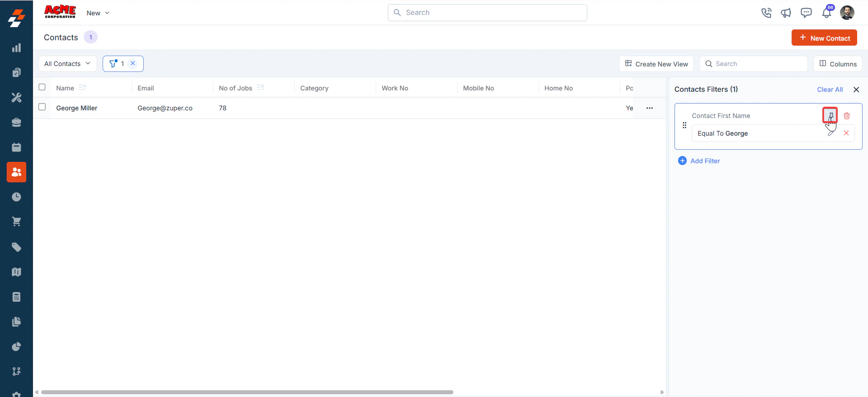
Task: Click the horizontal table scrollbar
Action: click(x=247, y=392)
